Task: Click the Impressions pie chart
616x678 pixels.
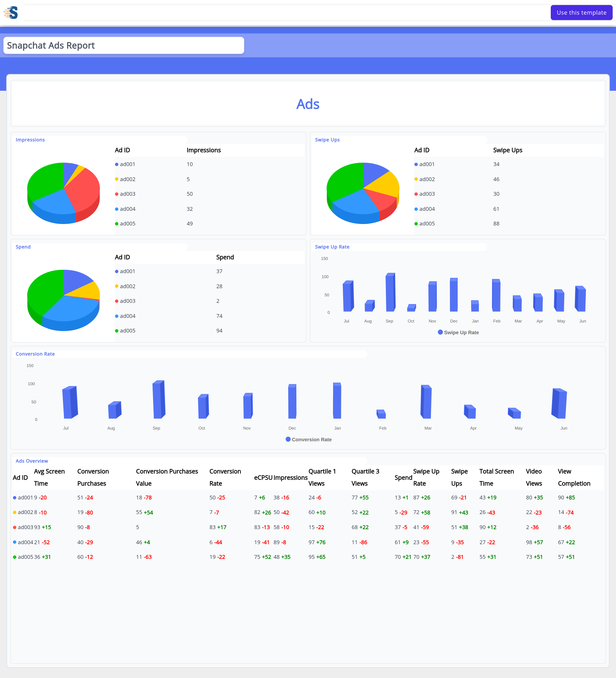Action: coord(64,193)
